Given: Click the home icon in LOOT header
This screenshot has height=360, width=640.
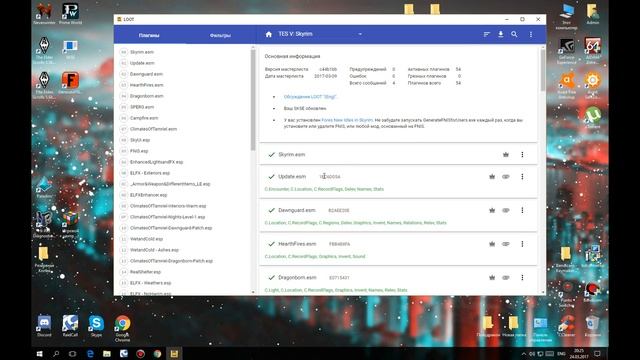Looking at the screenshot, I should coord(269,34).
